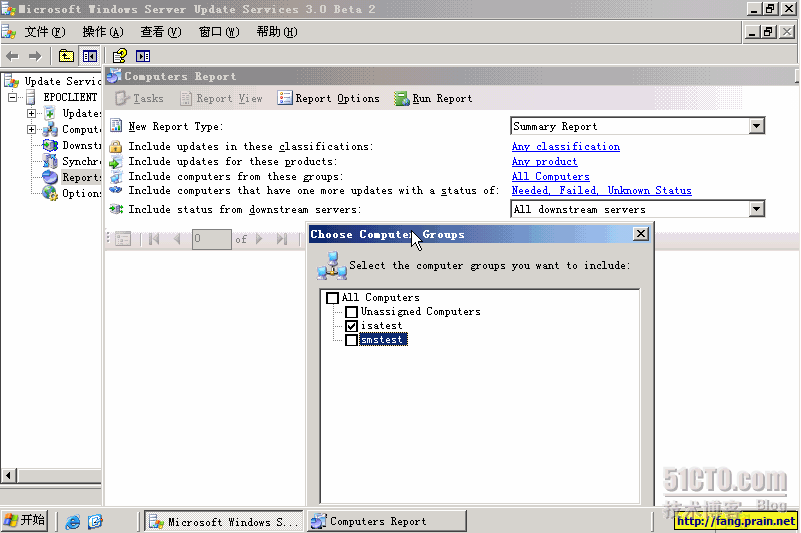Viewport: 801px width, 533px height.
Task: Click the Synchronizations node icon
Action: [50, 161]
